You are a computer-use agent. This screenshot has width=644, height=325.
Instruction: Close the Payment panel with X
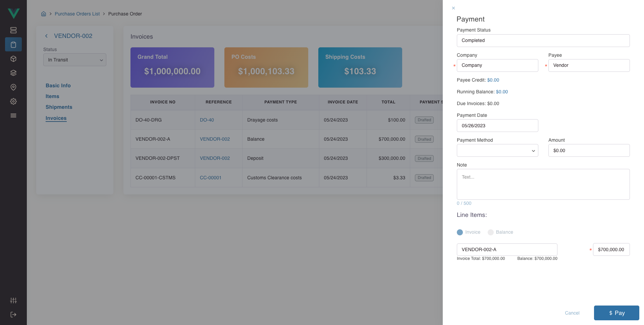pyautogui.click(x=453, y=8)
